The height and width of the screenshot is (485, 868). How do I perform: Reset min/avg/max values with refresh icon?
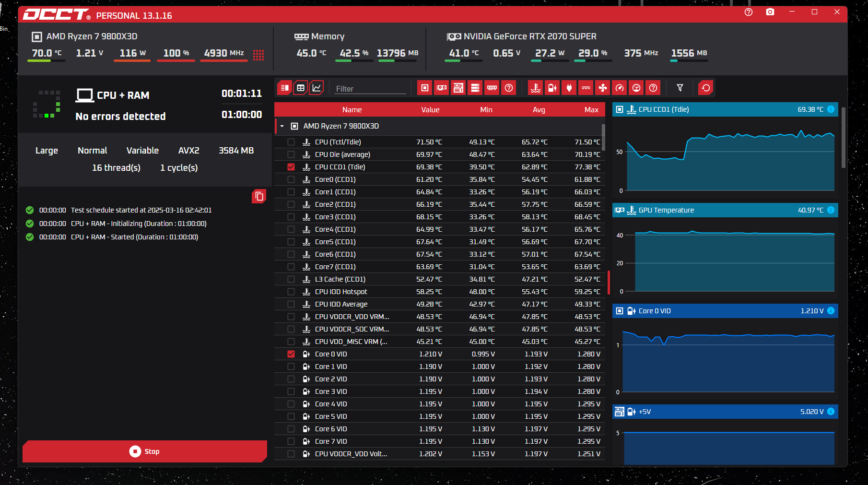pyautogui.click(x=706, y=88)
